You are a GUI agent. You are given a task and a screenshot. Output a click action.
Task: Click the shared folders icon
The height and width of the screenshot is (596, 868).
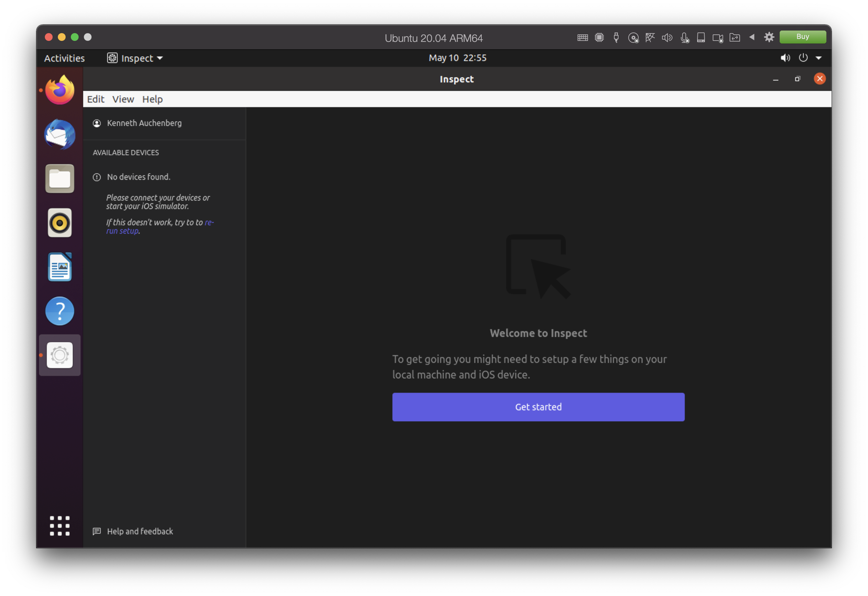tap(734, 37)
